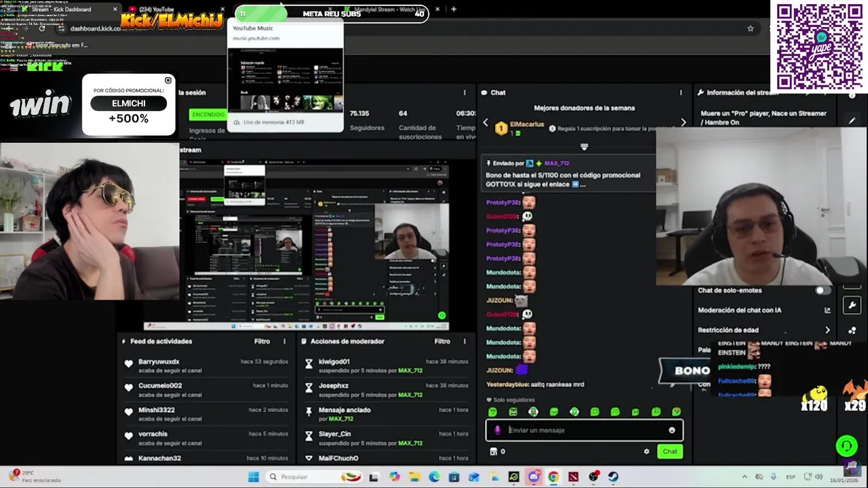Open Moderación del chat con IA
The image size is (868, 488).
click(764, 310)
